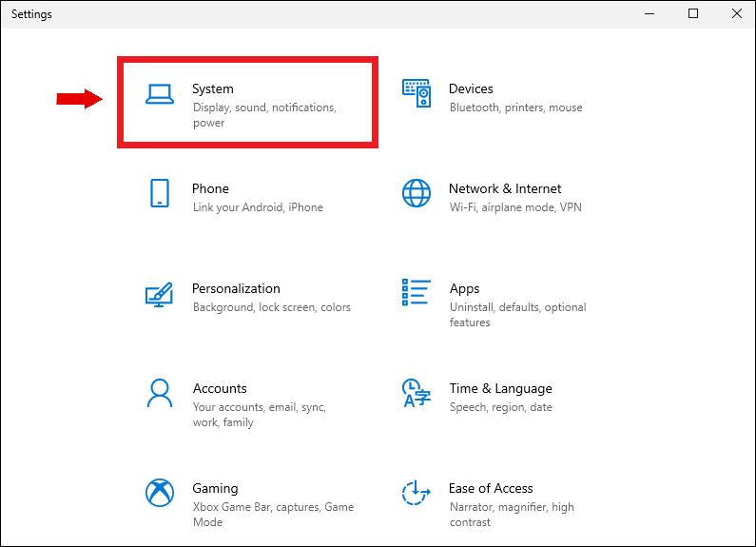Maximize the Settings window
Image resolution: width=756 pixels, height=547 pixels.
(x=693, y=14)
